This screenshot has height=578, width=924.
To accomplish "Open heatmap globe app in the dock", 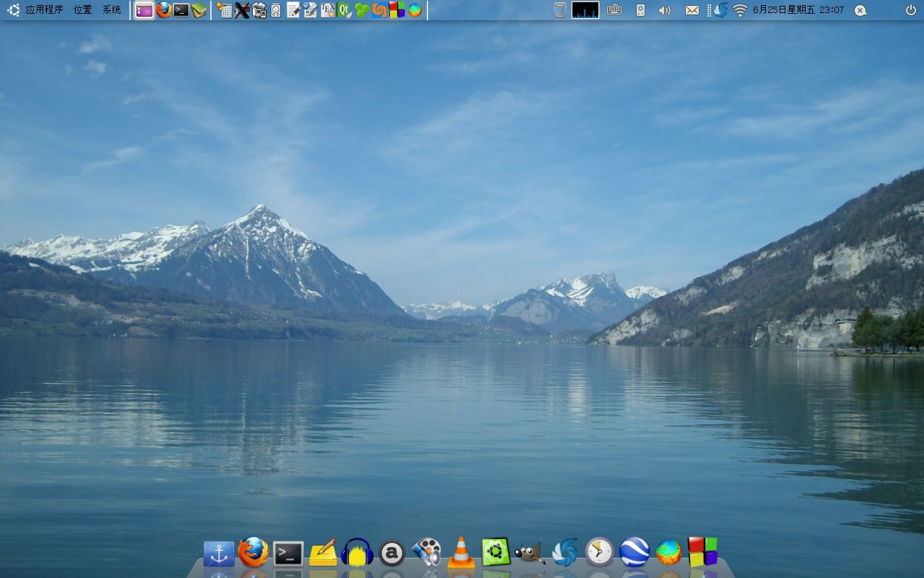I will click(x=669, y=553).
